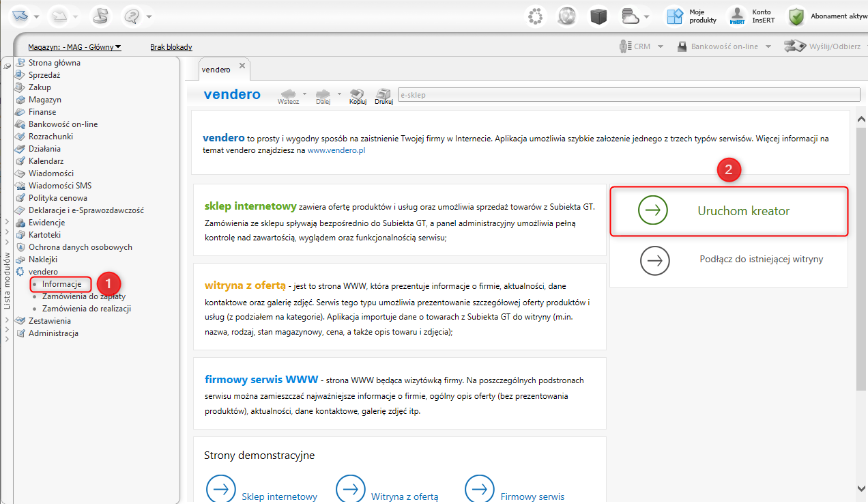
Task: Open Moje produkty
Action: click(691, 16)
